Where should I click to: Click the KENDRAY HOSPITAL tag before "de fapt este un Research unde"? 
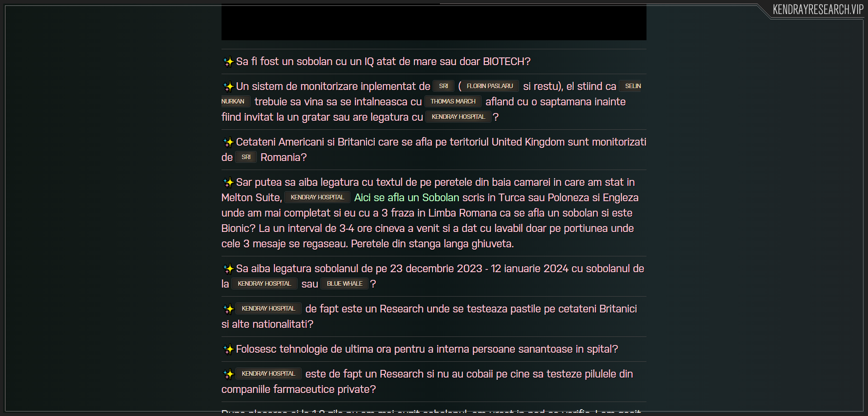coord(269,308)
